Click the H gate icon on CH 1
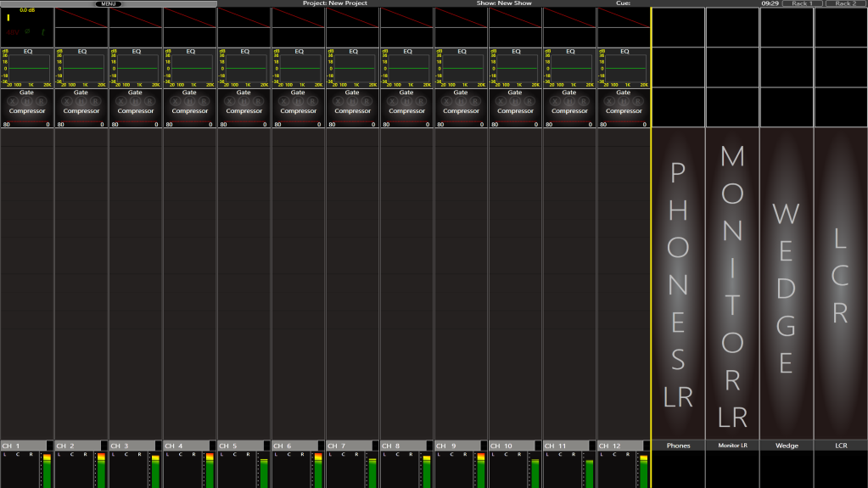868x488 pixels. 26,101
